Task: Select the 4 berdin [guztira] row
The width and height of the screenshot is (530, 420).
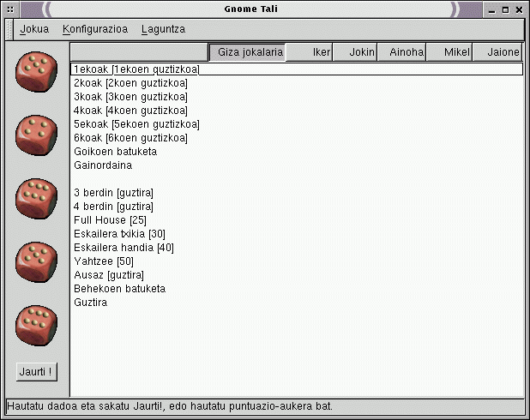Action: point(297,207)
